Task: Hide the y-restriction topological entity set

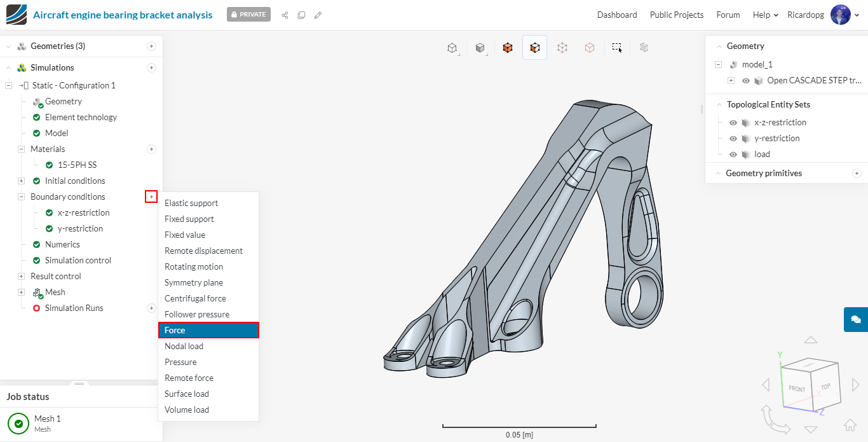Action: point(733,139)
